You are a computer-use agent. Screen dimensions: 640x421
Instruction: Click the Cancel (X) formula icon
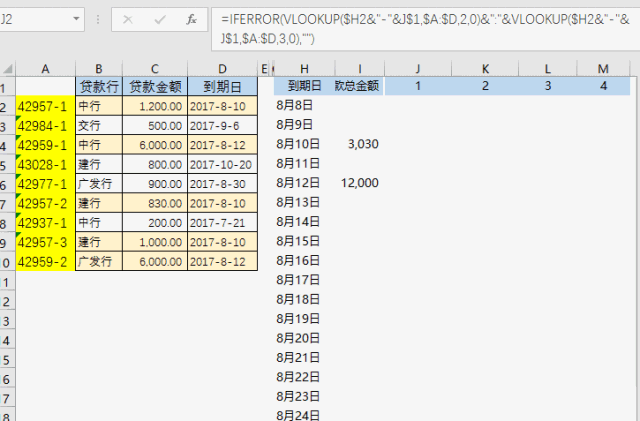128,19
